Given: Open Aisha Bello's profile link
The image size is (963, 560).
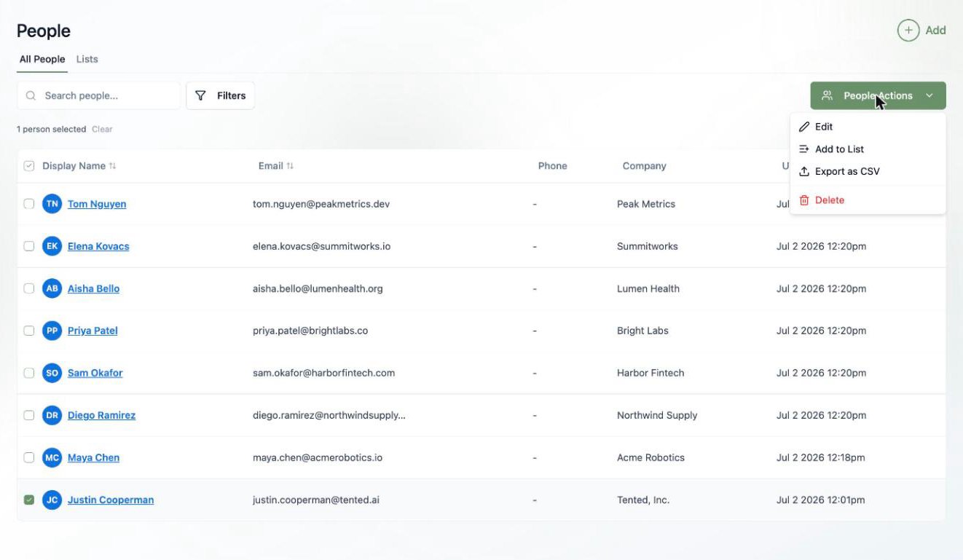Looking at the screenshot, I should [93, 288].
